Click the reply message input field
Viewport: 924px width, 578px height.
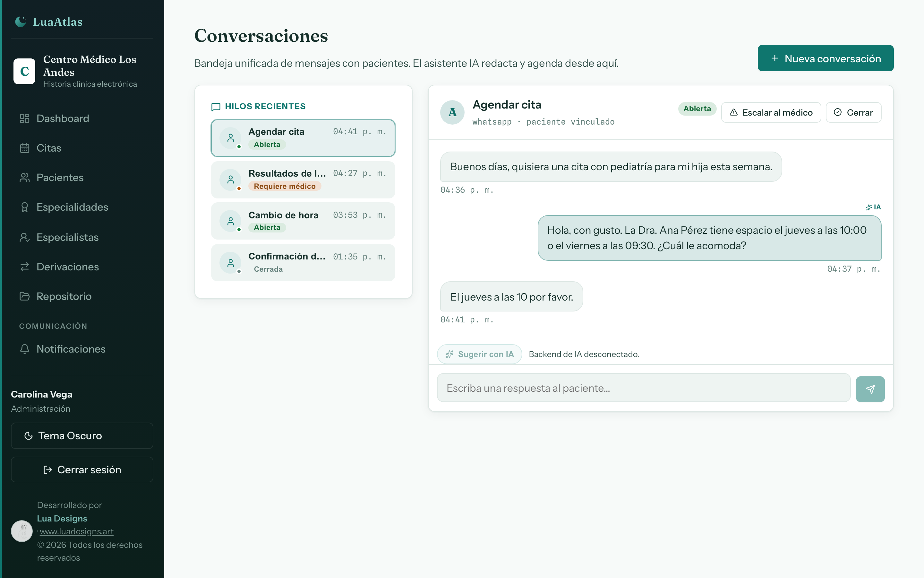pyautogui.click(x=644, y=388)
